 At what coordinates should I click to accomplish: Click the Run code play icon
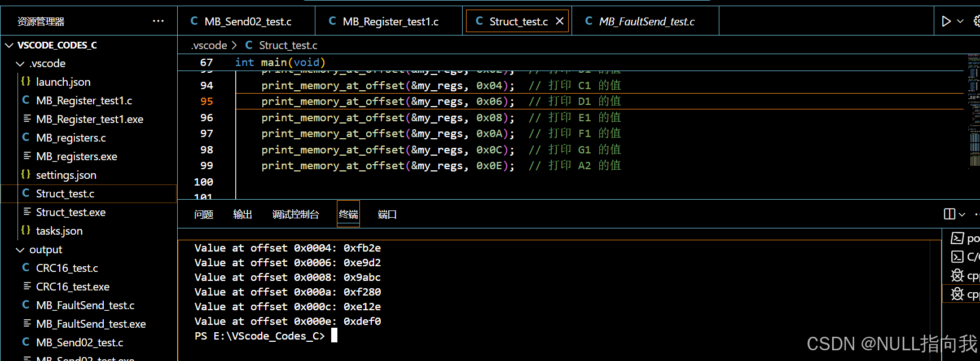pyautogui.click(x=946, y=21)
